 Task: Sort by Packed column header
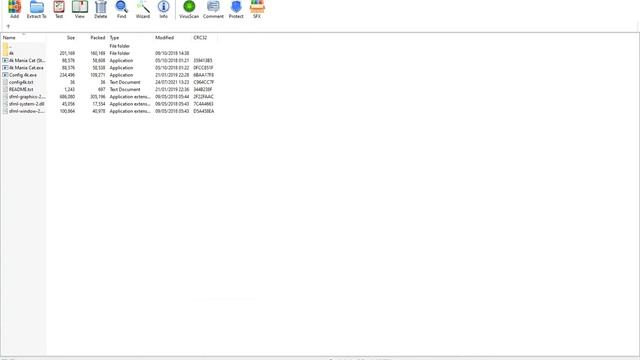(98, 38)
